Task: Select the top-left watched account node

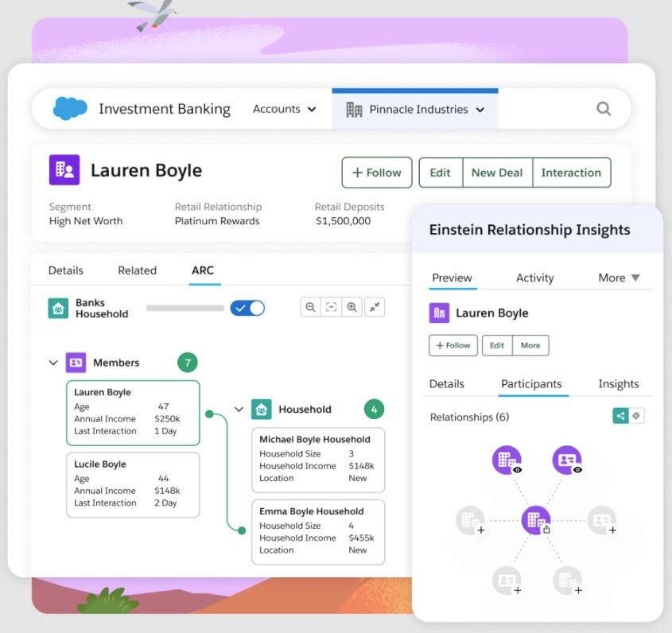Action: pos(507,460)
